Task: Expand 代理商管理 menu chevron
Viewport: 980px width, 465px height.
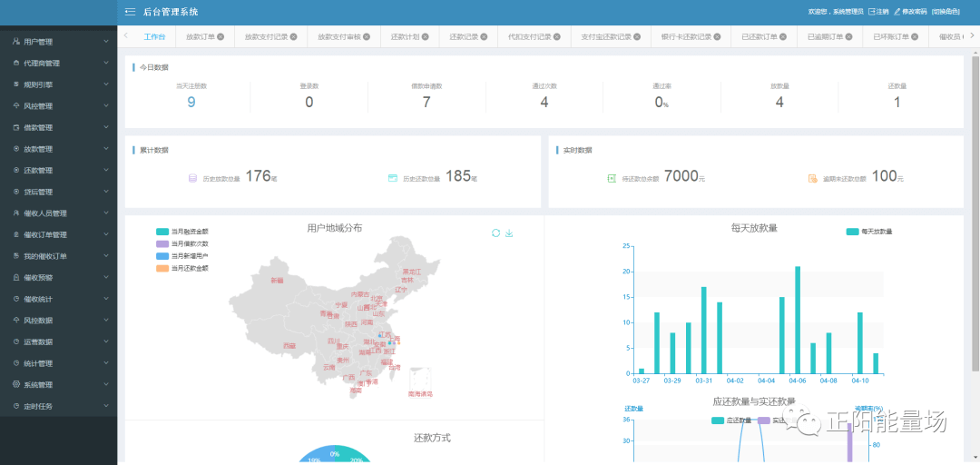Action: [x=106, y=64]
